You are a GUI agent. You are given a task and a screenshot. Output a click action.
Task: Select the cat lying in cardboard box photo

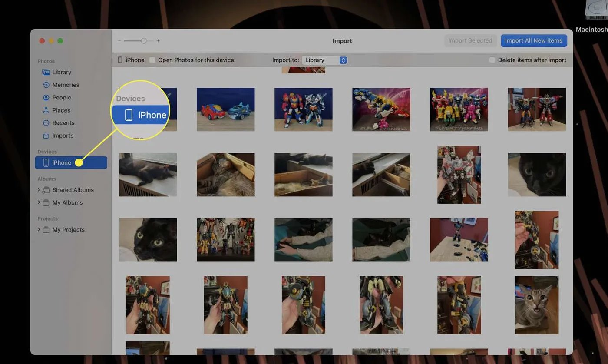tap(226, 175)
